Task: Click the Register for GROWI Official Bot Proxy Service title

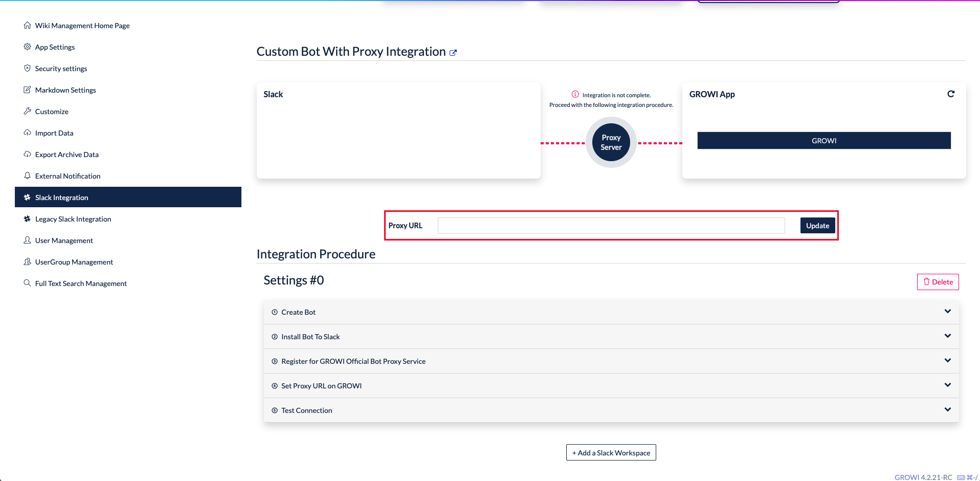Action: 353,361
